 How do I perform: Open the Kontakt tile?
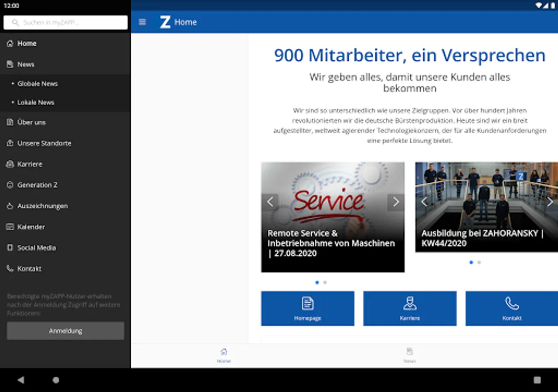point(512,308)
